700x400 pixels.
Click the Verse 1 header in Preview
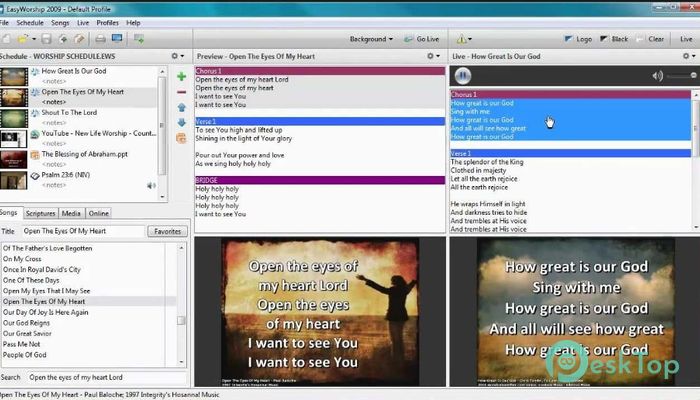(320, 121)
